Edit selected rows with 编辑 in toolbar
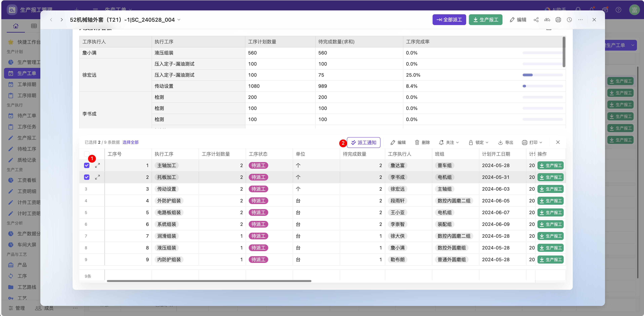The width and height of the screenshot is (644, 316). (x=398, y=143)
